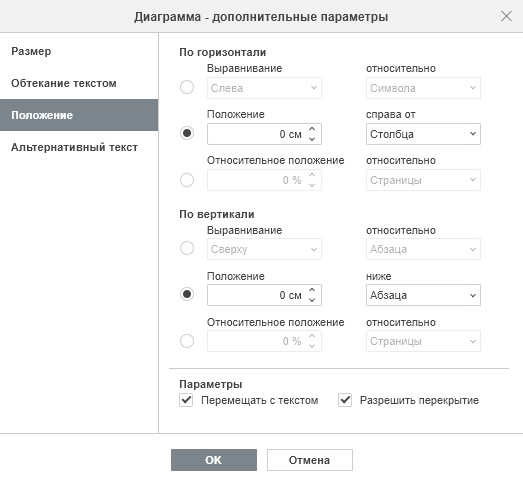
Task: Open the Размер tab
Action: (x=79, y=51)
